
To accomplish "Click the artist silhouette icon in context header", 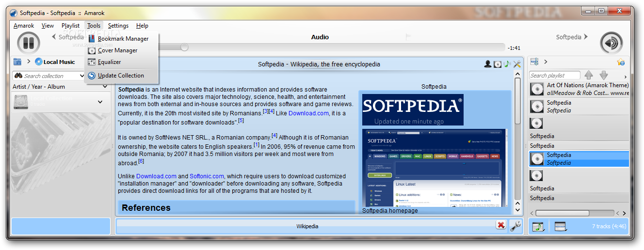I will pos(488,64).
